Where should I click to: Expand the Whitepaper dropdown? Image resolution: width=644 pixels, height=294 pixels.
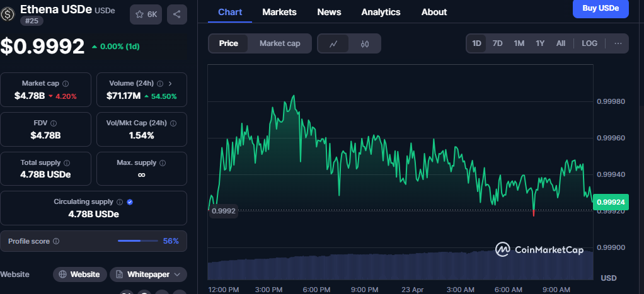click(148, 274)
